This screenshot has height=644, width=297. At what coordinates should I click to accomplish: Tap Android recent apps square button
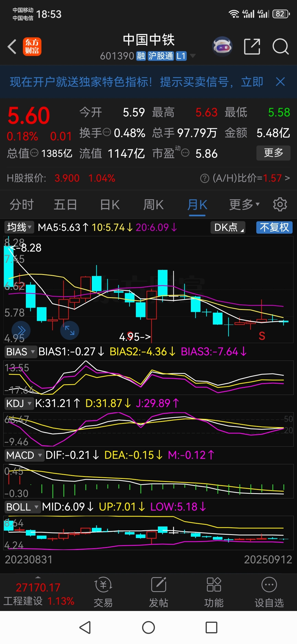[x=211, y=627]
